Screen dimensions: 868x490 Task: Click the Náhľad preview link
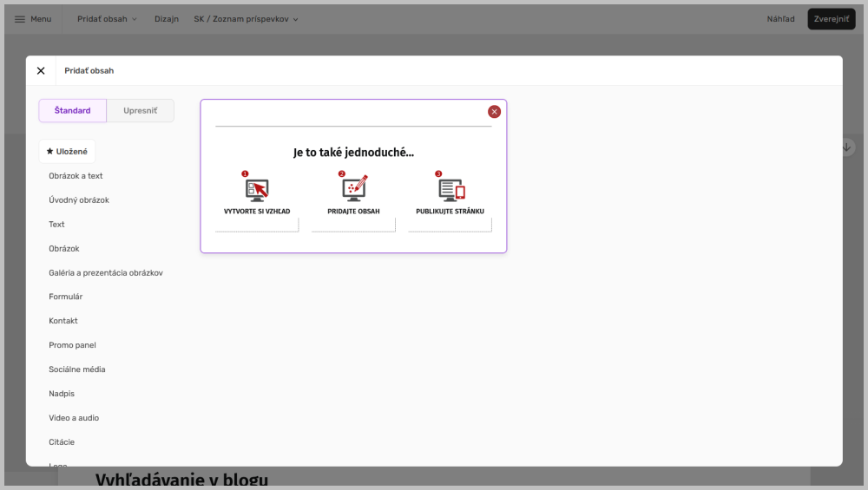pos(780,19)
